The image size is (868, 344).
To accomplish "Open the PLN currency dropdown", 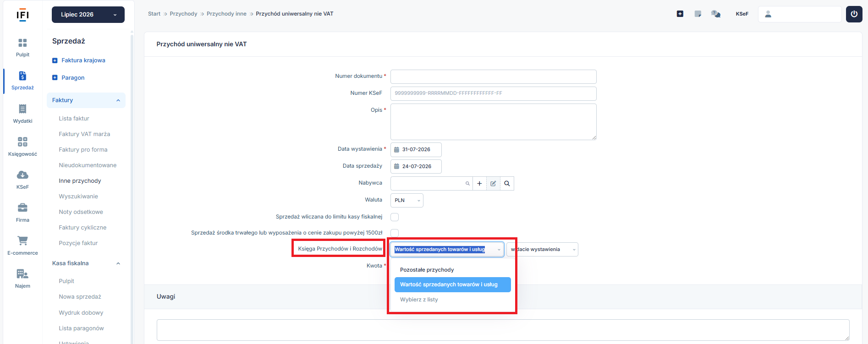I will click(407, 200).
